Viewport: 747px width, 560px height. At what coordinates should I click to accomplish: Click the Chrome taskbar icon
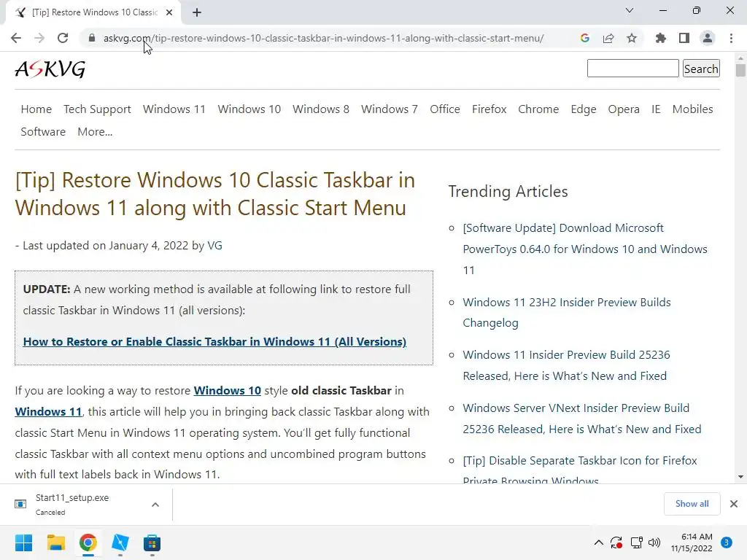pos(88,542)
